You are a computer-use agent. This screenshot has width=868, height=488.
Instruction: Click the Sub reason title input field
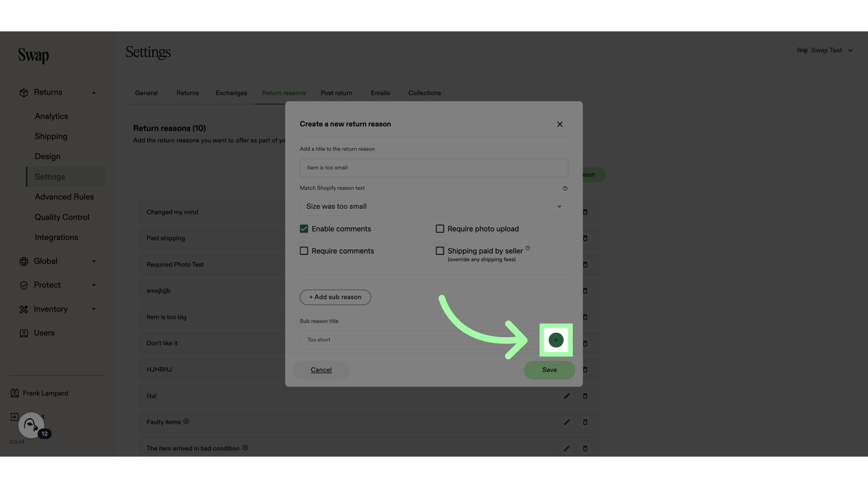[420, 340]
